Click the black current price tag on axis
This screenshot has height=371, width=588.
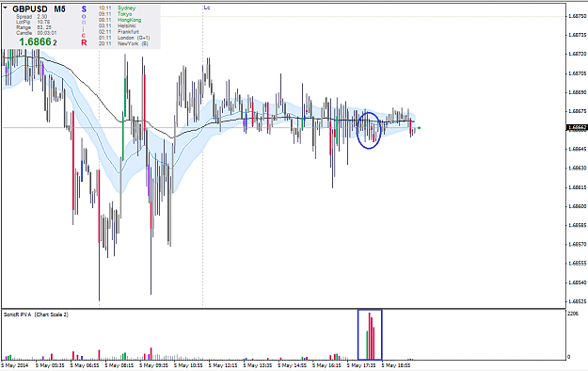click(x=577, y=128)
